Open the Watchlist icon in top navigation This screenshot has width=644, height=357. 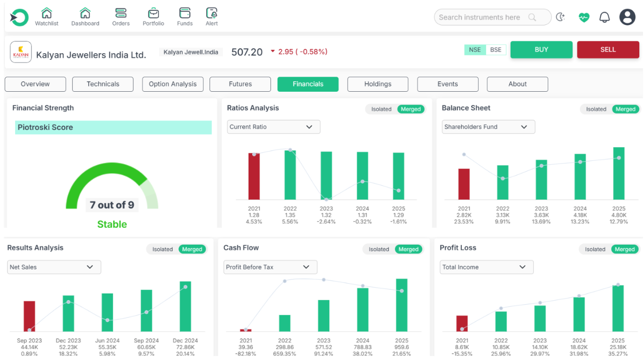(47, 13)
